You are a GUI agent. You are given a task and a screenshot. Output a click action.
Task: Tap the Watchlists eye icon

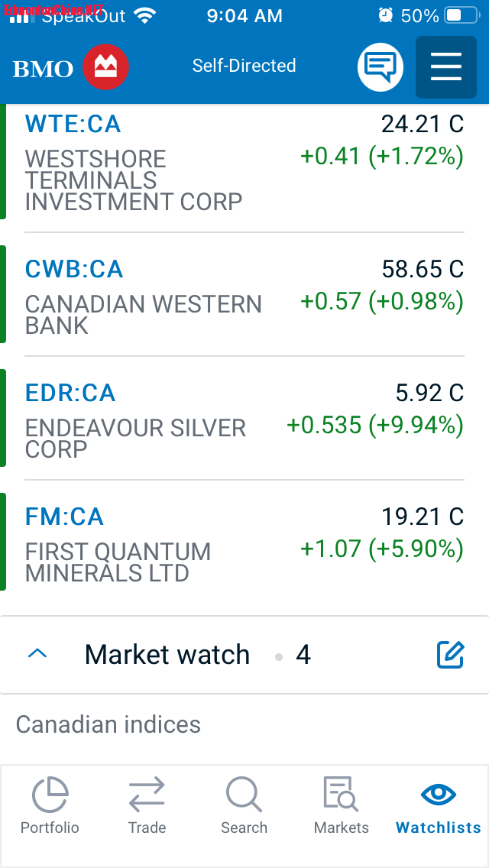point(438,796)
